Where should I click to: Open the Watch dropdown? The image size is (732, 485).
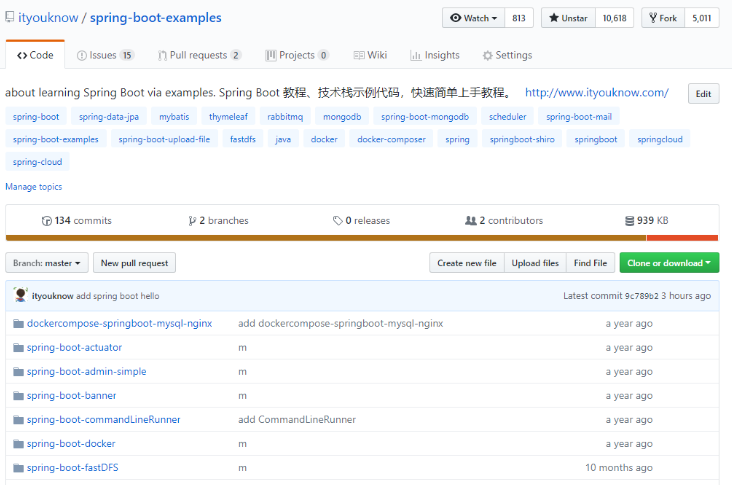pos(473,18)
